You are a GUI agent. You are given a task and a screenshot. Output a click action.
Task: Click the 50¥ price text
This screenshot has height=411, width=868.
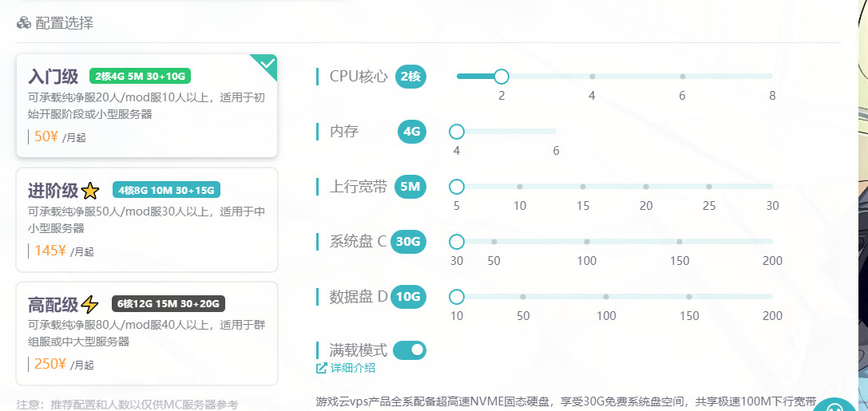46,136
